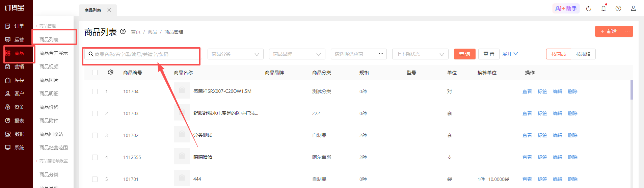Open the 客户 customers section
Screen dimensions: 644x188
15,93
